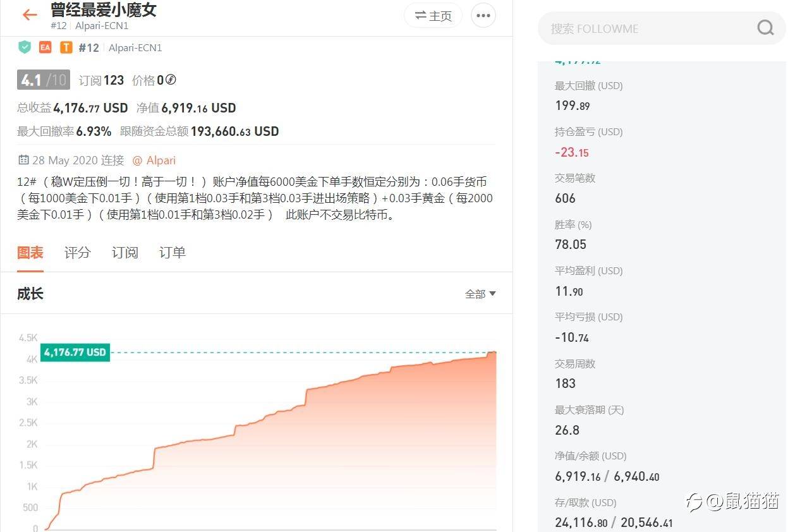Click the 平均盈利 value 11.90
The width and height of the screenshot is (788, 532).
pyautogui.click(x=569, y=291)
